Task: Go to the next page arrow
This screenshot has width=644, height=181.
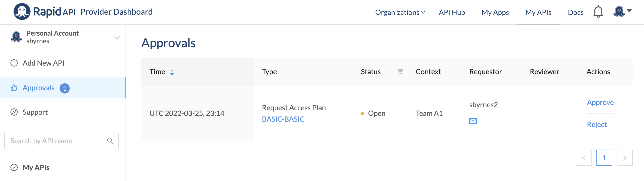Action: tap(624, 158)
